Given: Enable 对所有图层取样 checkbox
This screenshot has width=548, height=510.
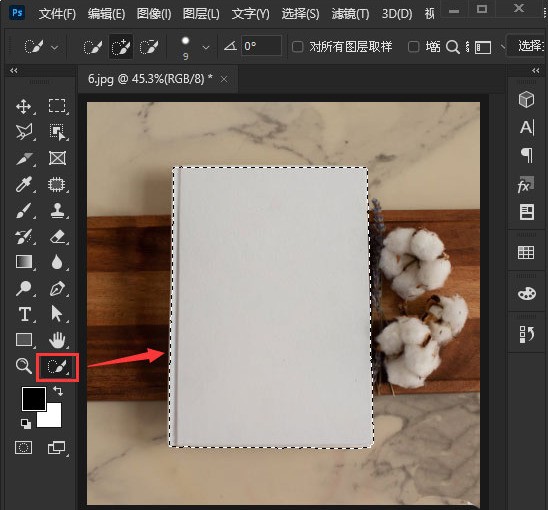Looking at the screenshot, I should [x=297, y=46].
